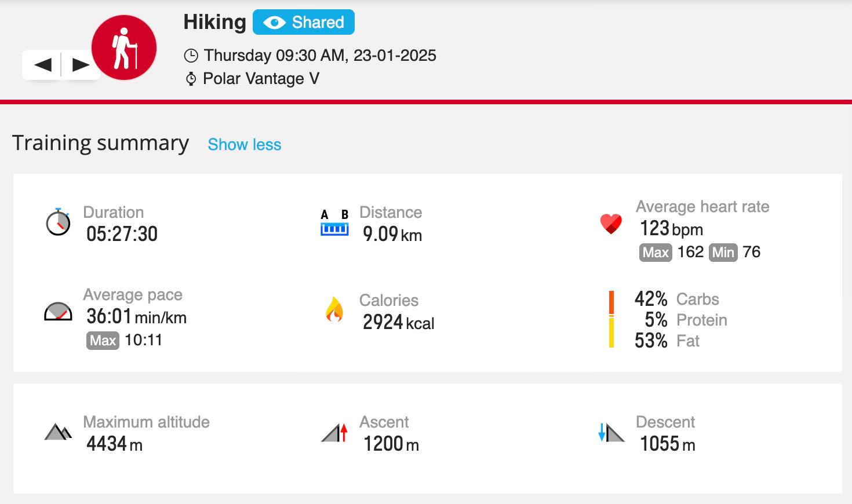
Task: Select the min heart rate value 76
Action: (x=751, y=252)
